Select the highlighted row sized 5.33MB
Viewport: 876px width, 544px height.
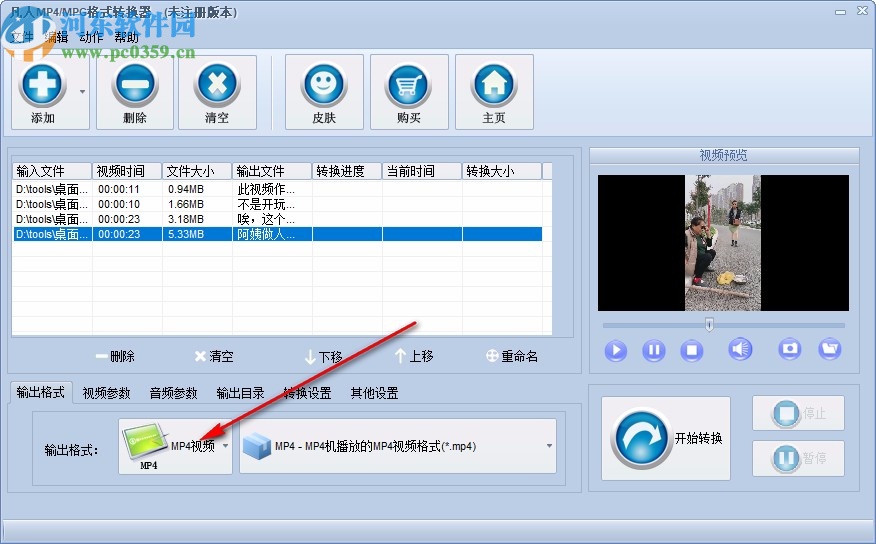[x=277, y=234]
